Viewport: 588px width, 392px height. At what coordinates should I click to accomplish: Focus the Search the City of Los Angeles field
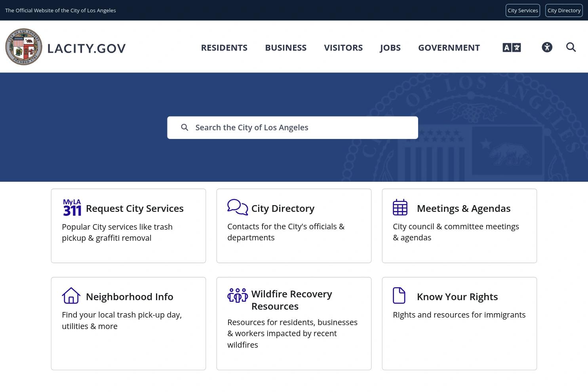click(293, 127)
